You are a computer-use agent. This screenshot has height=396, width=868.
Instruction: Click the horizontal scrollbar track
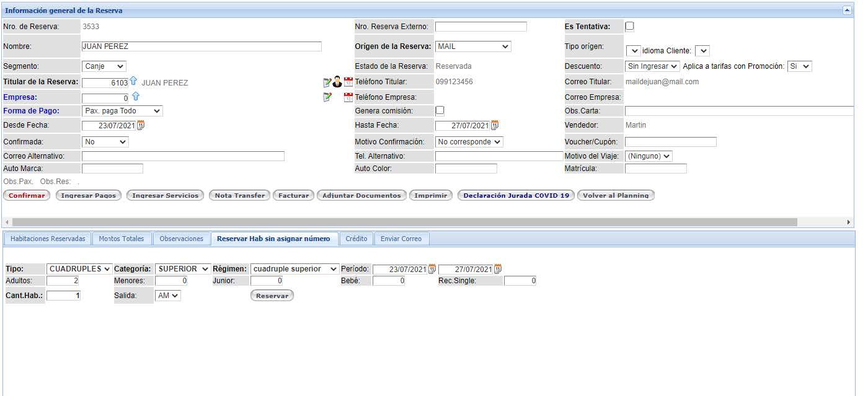pos(818,222)
